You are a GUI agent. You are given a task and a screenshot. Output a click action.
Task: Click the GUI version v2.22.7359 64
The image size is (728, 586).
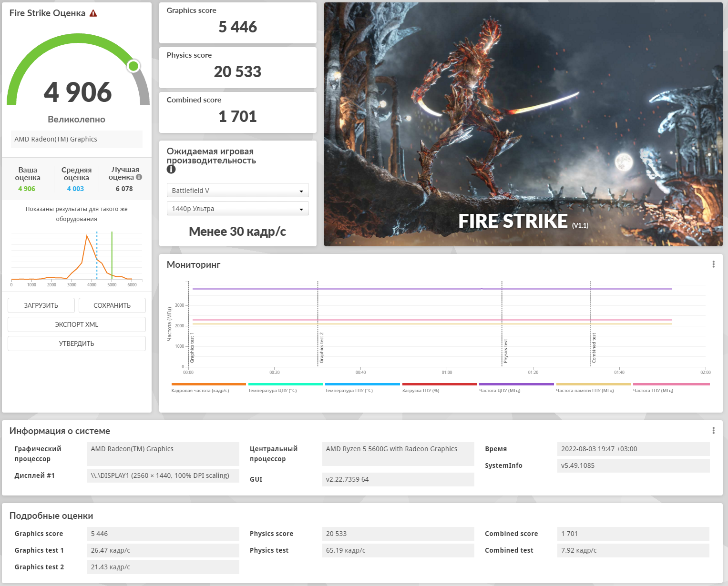(398, 479)
